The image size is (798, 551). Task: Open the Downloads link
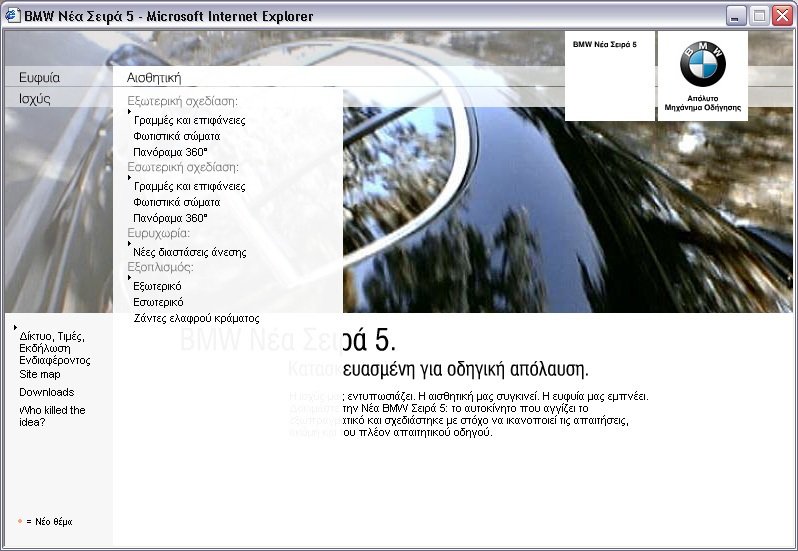(x=46, y=392)
